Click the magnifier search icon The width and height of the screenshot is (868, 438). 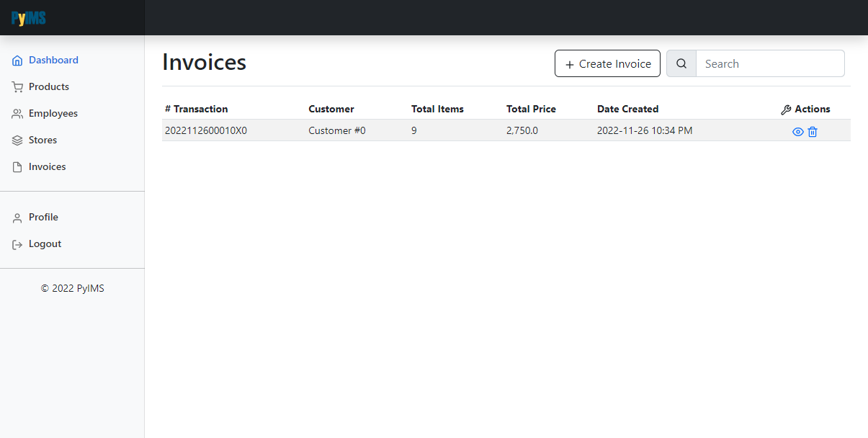681,63
